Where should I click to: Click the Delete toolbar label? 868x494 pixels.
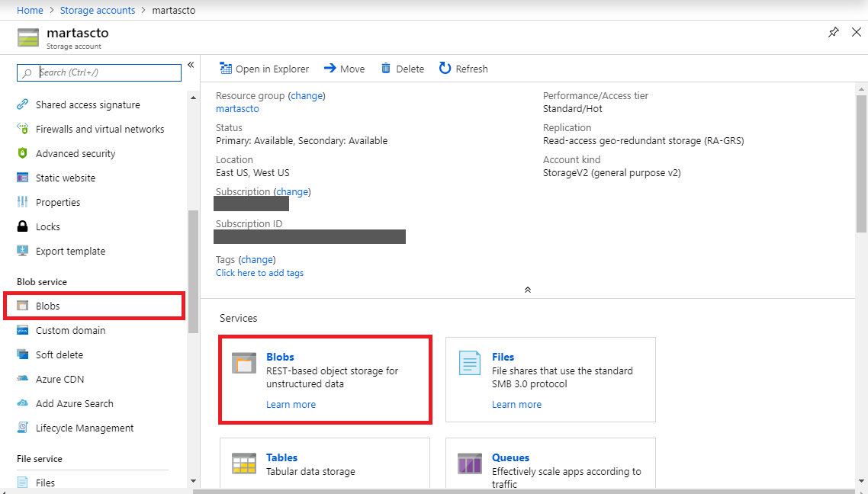(x=410, y=69)
